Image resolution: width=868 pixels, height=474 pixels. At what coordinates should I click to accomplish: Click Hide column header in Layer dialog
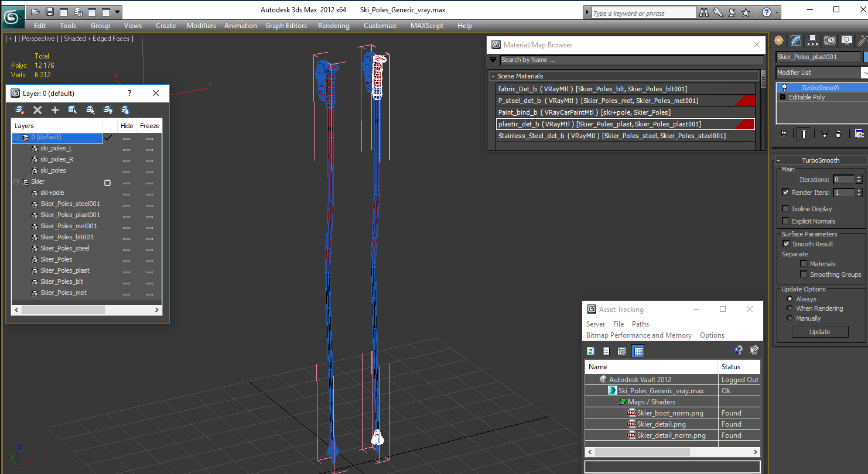coord(127,126)
